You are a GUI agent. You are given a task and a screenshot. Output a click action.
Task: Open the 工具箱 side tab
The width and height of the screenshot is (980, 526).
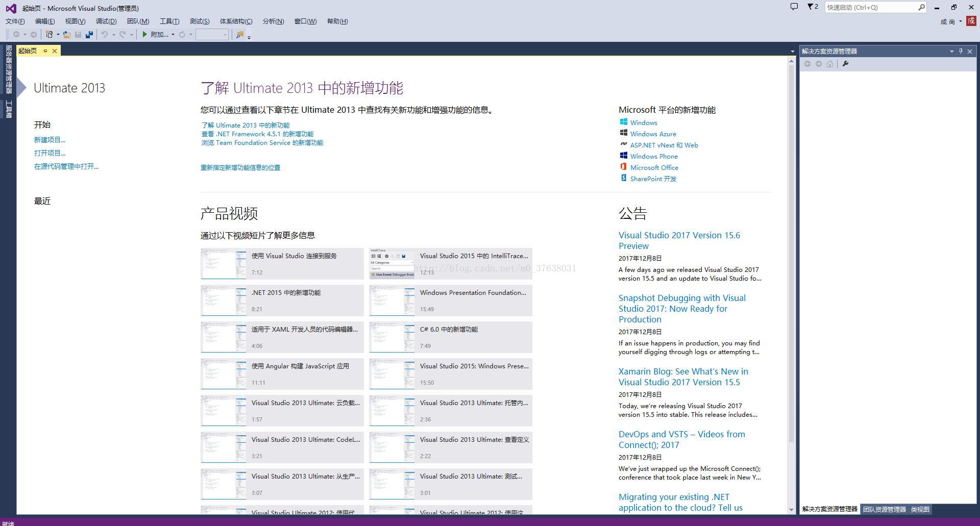tap(9, 109)
